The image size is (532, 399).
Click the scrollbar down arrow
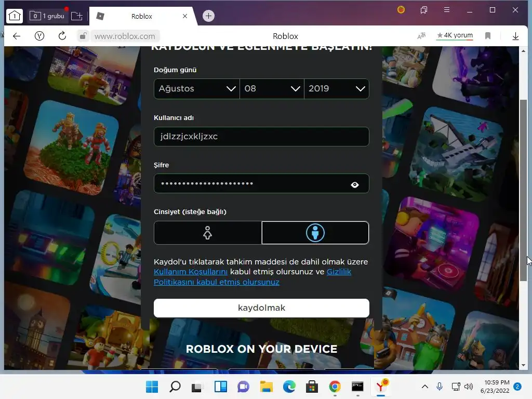point(523,365)
